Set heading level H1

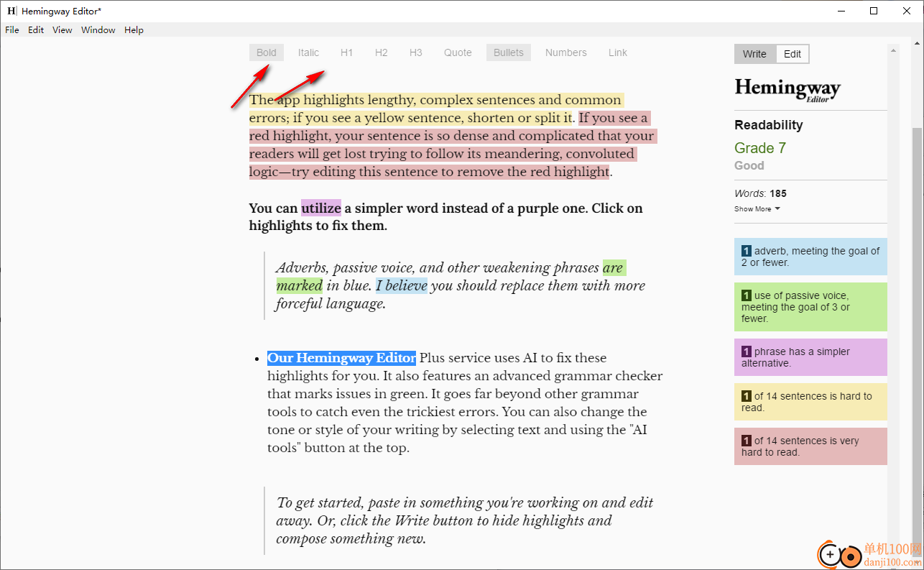[x=347, y=52]
